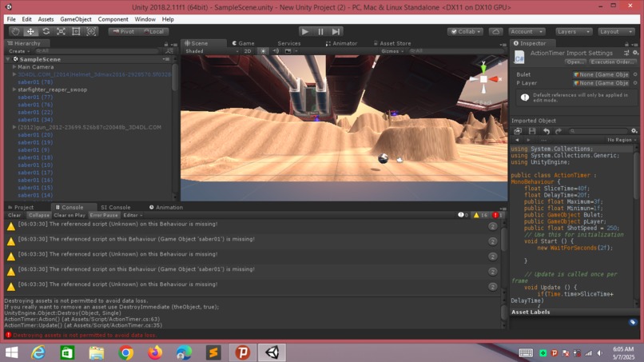Select the Rect Transform tool
This screenshot has height=362, width=644.
[76, 31]
